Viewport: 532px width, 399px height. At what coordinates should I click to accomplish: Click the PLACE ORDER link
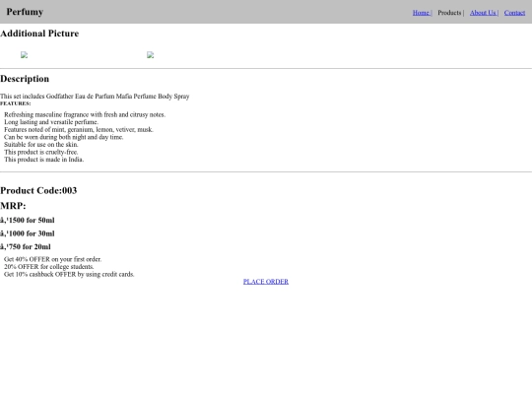266,282
